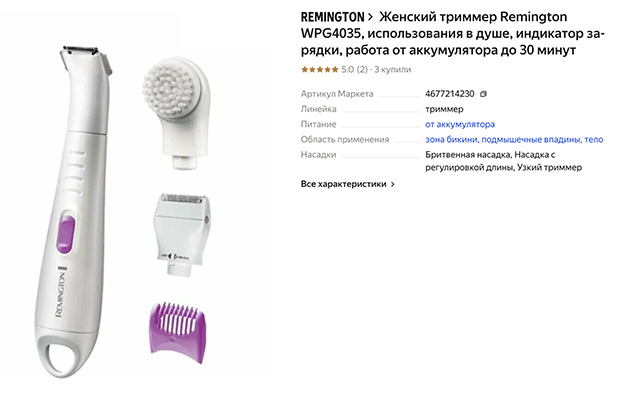Click the product title text
Screen dimensions: 630x400
(453, 33)
